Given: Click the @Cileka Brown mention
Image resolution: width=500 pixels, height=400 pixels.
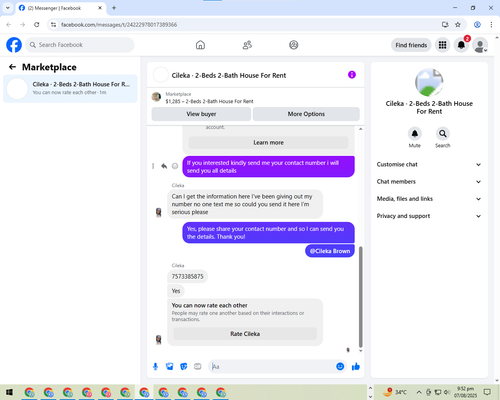Looking at the screenshot, I should pyautogui.click(x=330, y=251).
